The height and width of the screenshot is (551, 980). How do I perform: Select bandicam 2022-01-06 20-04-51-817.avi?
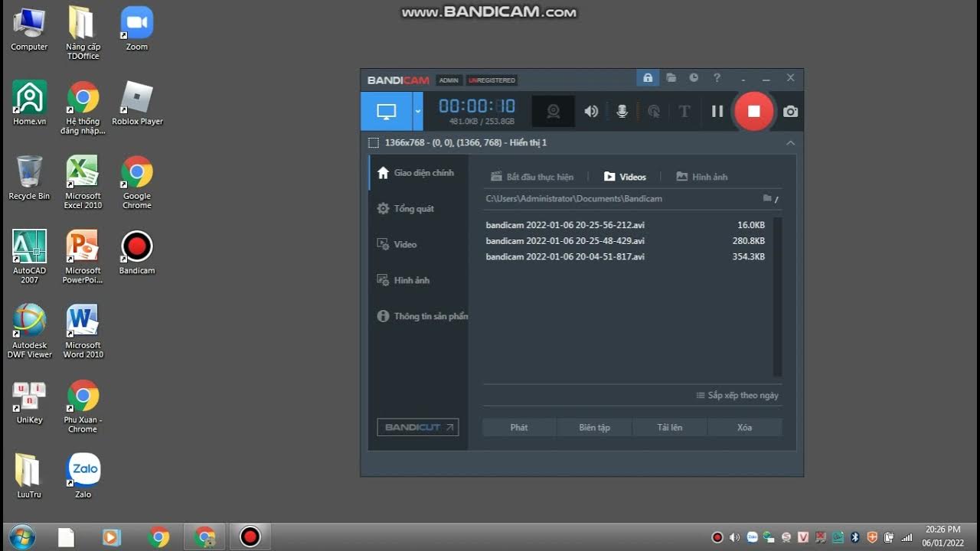[x=626, y=256]
